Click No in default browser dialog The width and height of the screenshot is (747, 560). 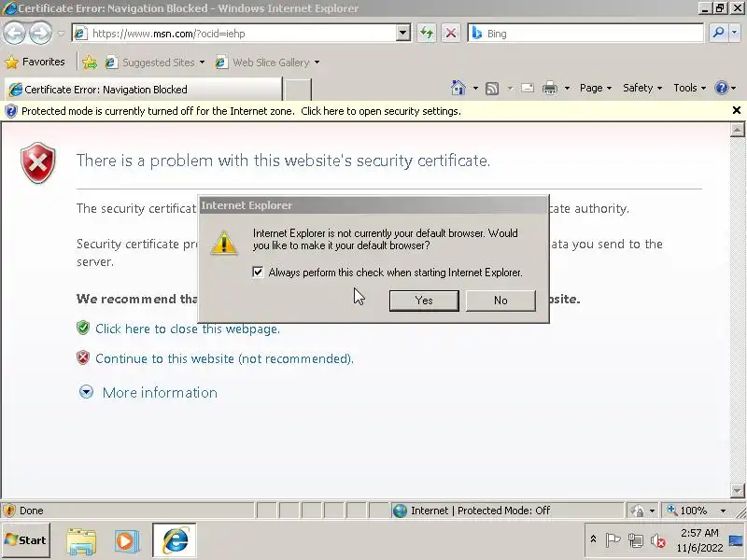coord(500,301)
